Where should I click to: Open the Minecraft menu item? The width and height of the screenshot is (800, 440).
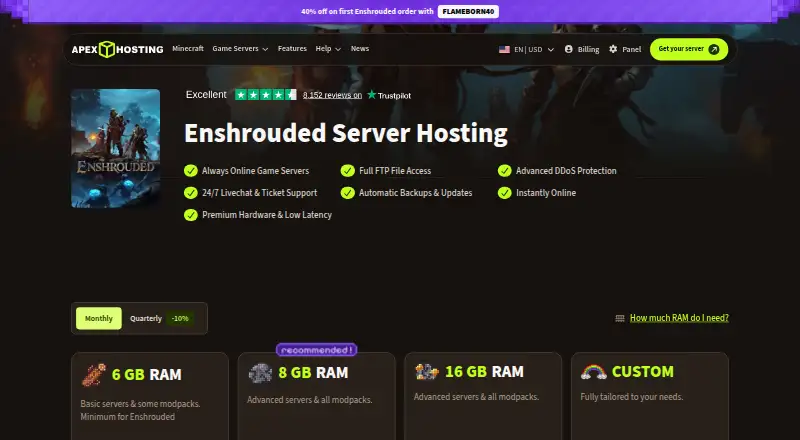coord(188,48)
